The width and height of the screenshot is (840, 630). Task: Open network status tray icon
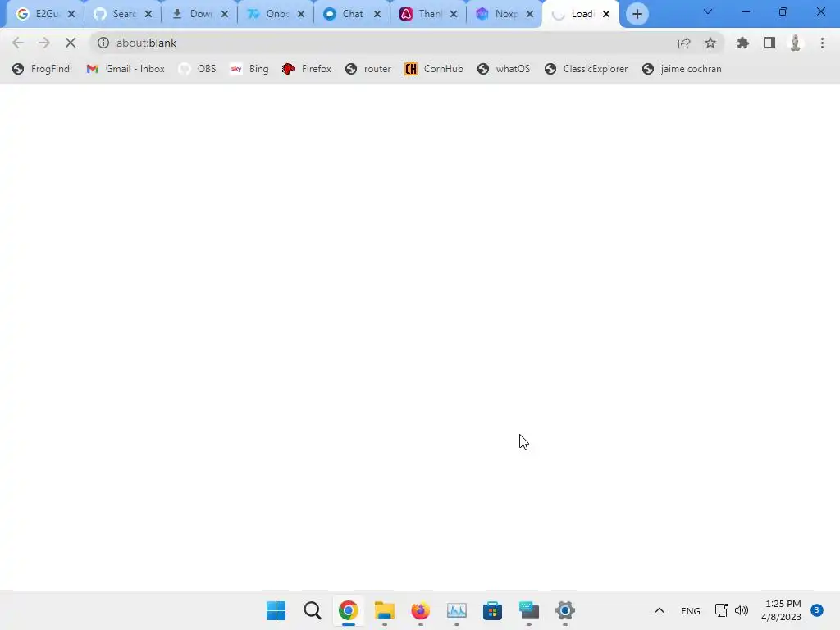tap(722, 610)
